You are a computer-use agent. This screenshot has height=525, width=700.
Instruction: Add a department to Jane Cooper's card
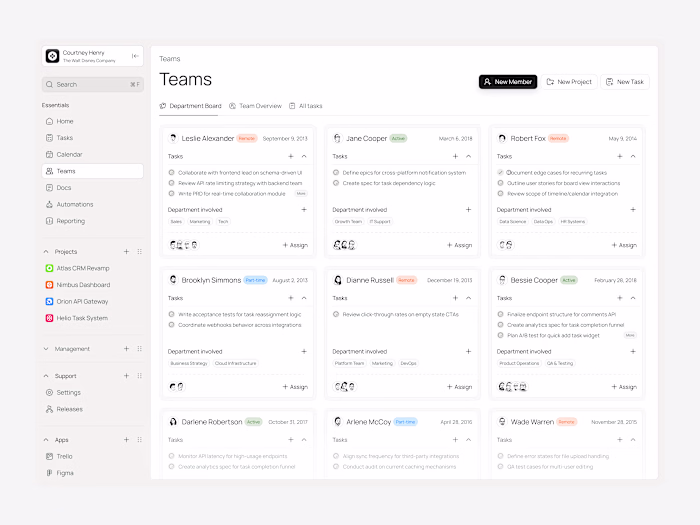coord(468,209)
